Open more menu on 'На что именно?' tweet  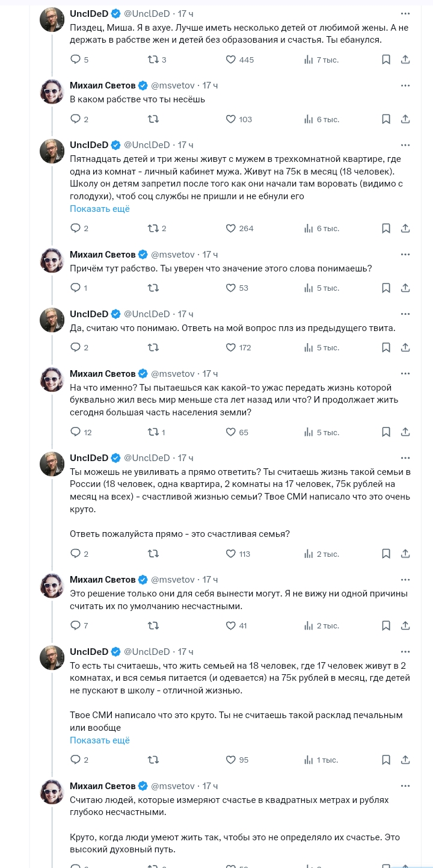click(405, 374)
